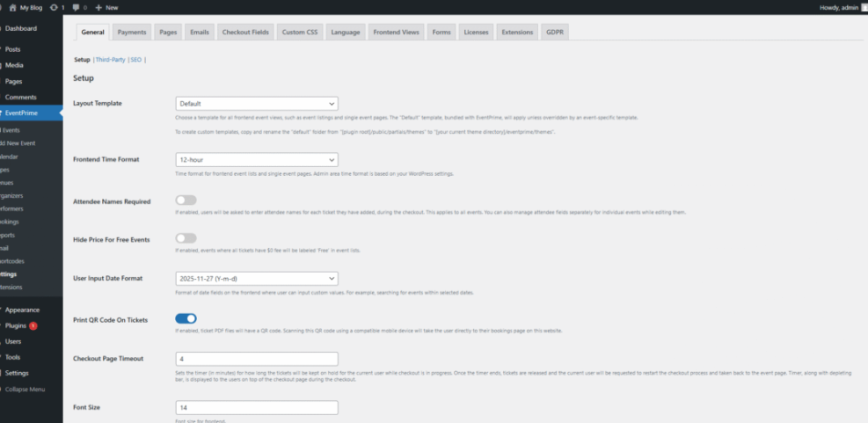Open the Third-Party sub-section link

[x=111, y=60]
